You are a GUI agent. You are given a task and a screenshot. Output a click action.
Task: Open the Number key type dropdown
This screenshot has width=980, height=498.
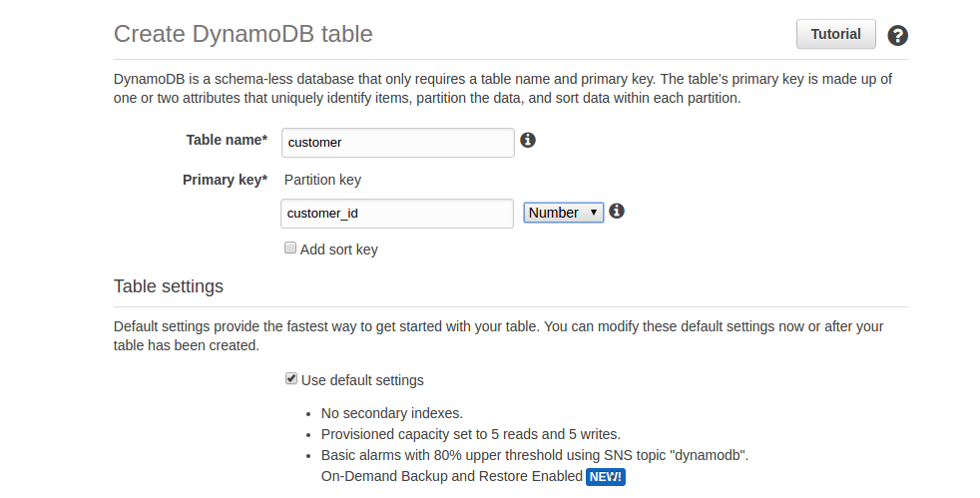[x=564, y=213]
